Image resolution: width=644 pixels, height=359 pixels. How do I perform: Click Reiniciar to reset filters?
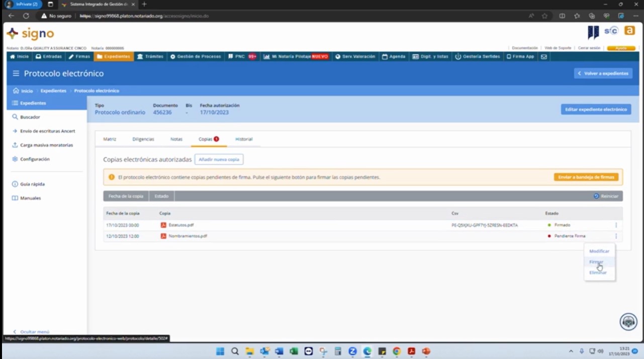606,196
